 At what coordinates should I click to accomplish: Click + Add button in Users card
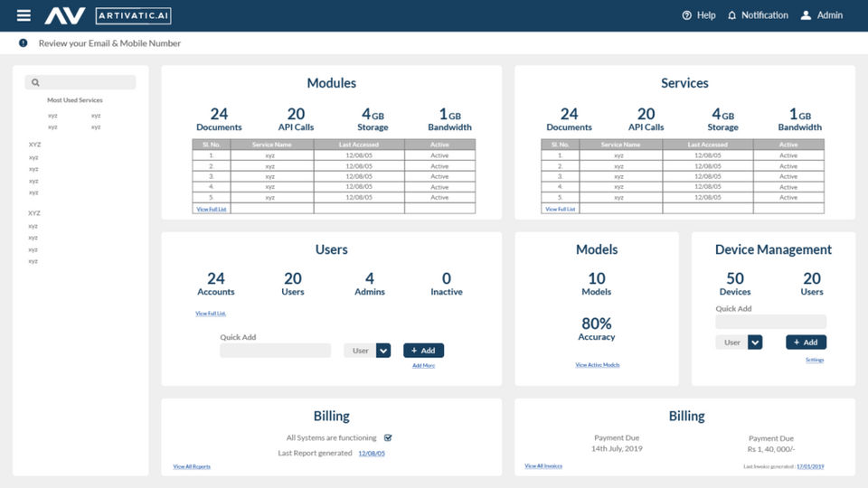[x=423, y=351]
